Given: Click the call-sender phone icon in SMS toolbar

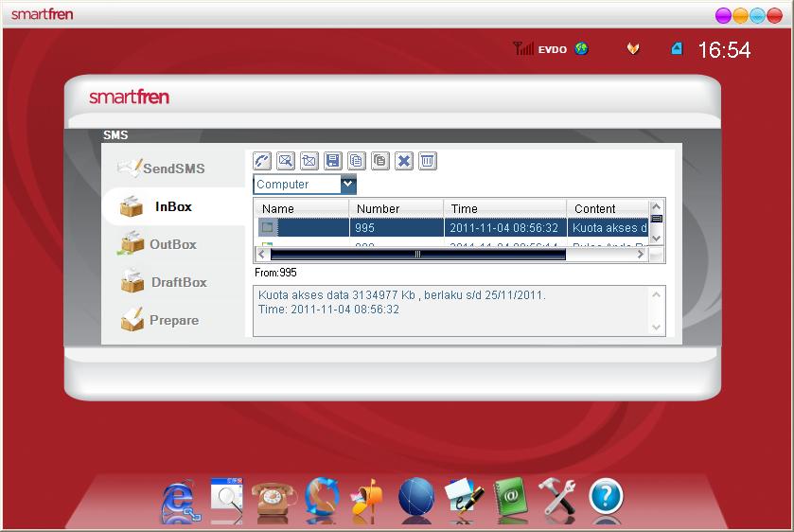Looking at the screenshot, I should [262, 161].
